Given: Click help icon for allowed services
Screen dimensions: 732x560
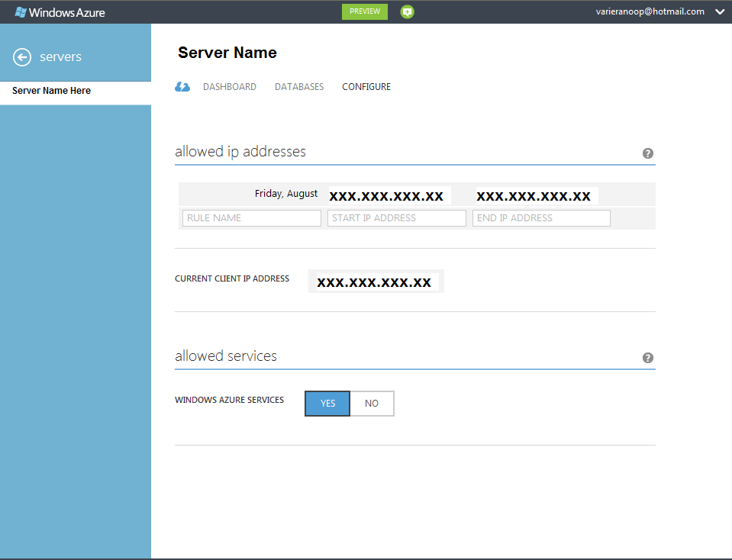Looking at the screenshot, I should [648, 358].
